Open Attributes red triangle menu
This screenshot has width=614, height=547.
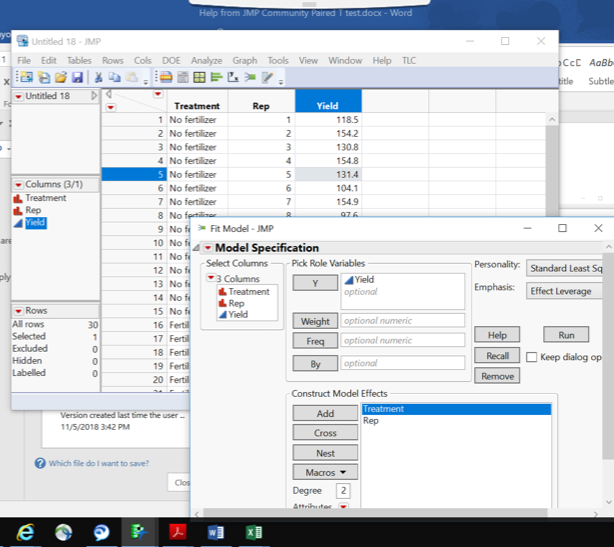pyautogui.click(x=343, y=506)
